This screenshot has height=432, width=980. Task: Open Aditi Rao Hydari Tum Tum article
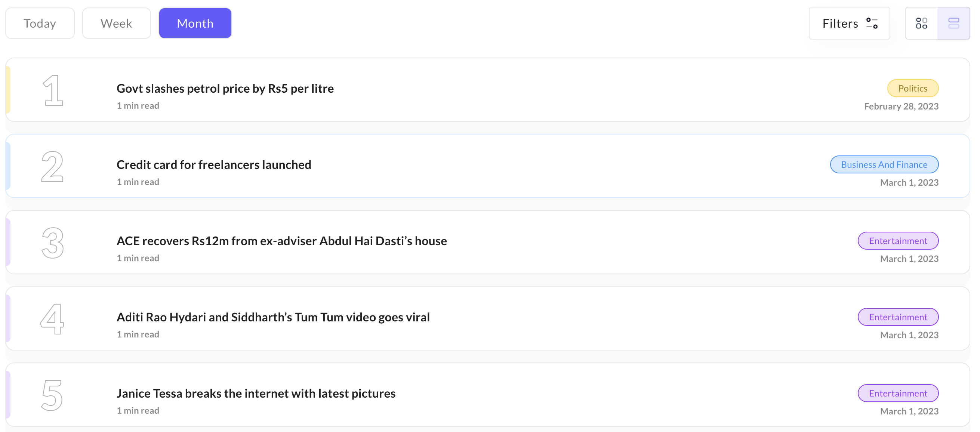click(273, 317)
